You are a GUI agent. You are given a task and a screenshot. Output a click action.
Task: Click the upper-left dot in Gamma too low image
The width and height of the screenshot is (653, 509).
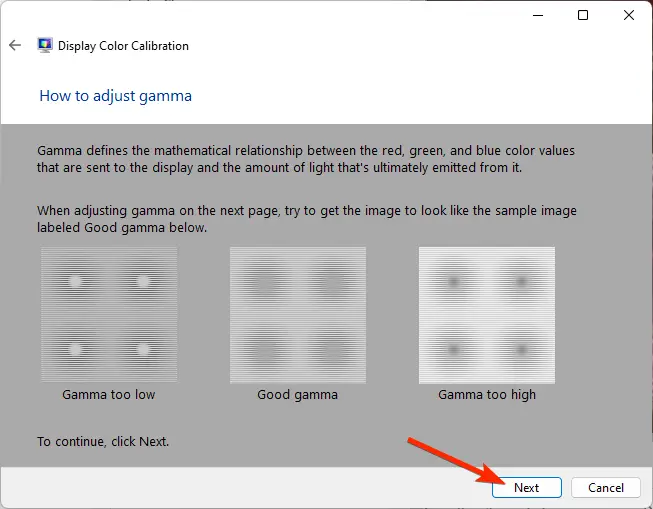point(75,282)
